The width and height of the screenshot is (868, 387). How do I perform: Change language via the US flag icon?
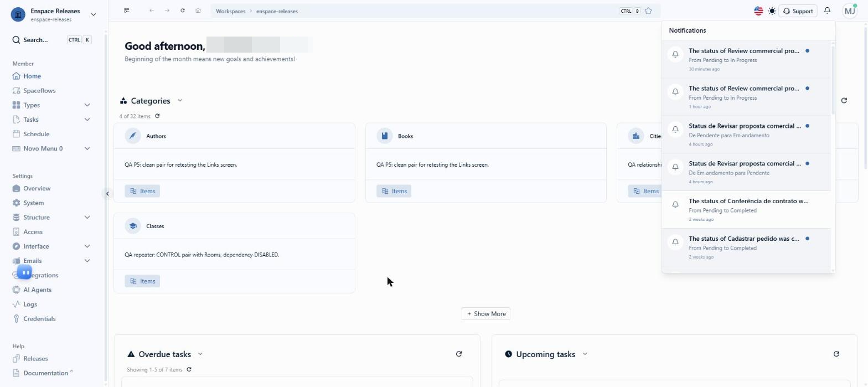(x=758, y=11)
